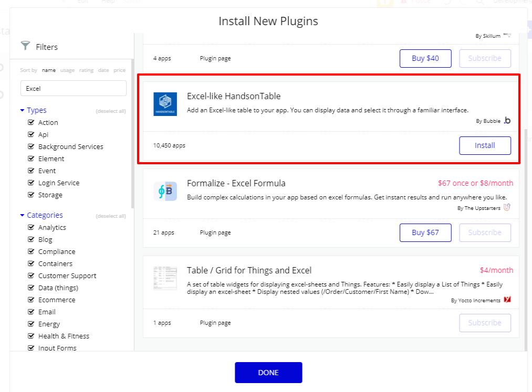Viewport: 532px width, 392px height.
Task: Click The Upstarters author icon
Action: tap(507, 207)
